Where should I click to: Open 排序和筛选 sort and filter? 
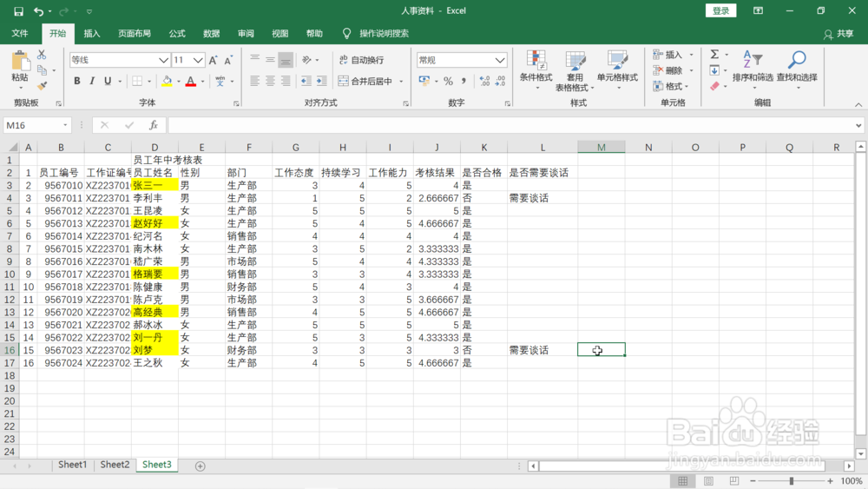753,69
